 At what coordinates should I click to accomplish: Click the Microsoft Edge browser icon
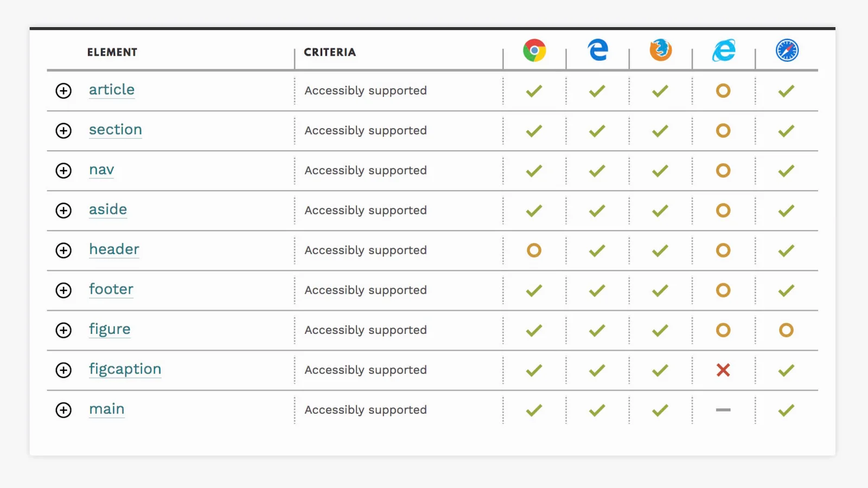[x=597, y=50]
